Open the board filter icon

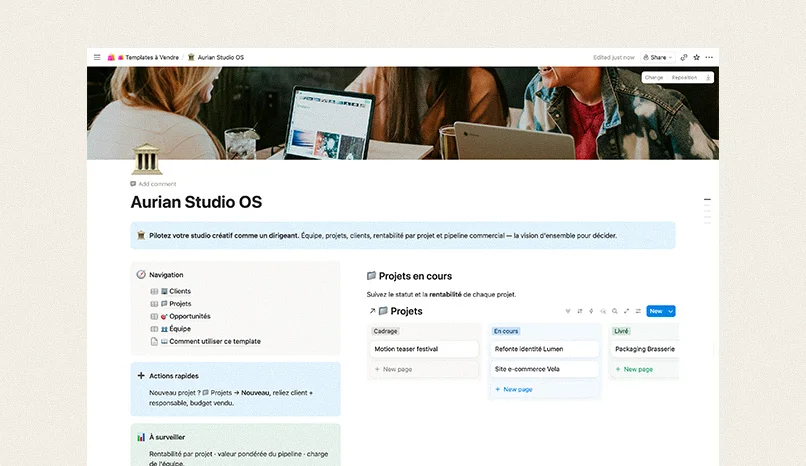(x=568, y=311)
